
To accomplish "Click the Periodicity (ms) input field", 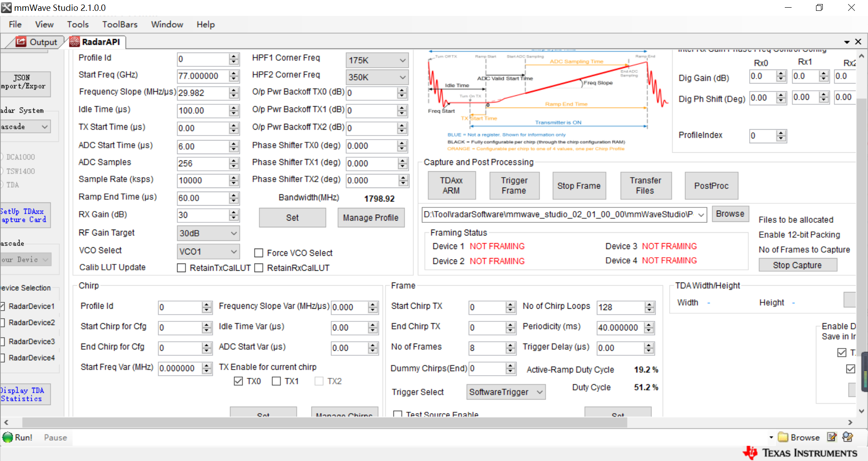I will point(621,328).
